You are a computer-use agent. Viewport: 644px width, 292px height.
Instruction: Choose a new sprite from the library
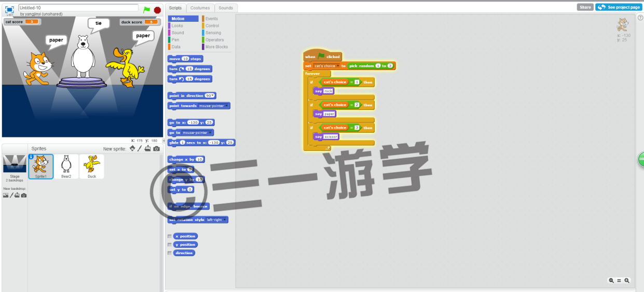click(132, 148)
